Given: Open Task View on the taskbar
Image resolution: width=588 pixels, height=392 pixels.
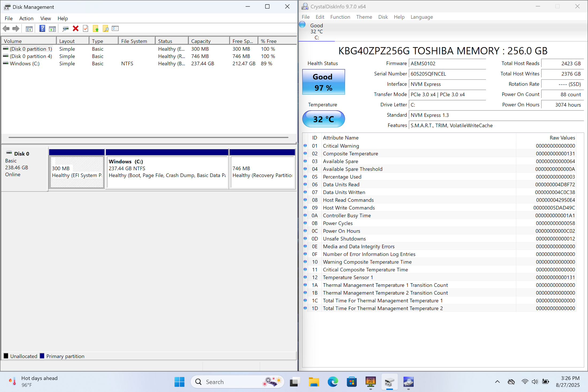Looking at the screenshot, I should coord(294,382).
